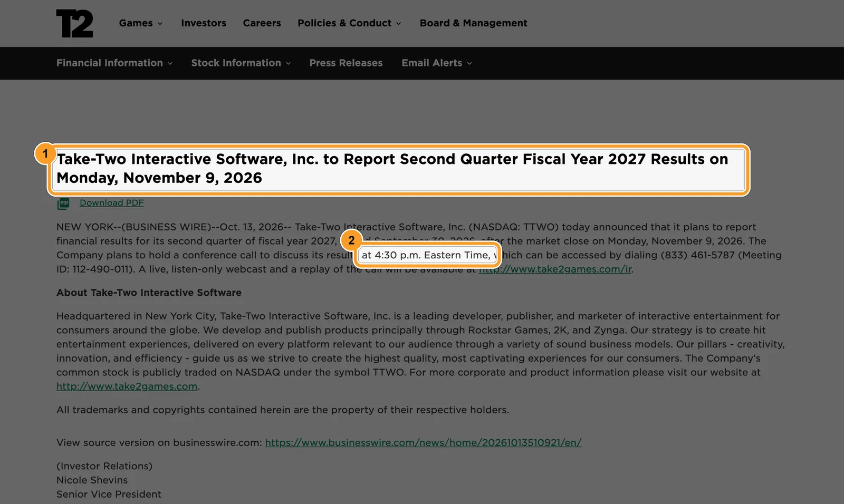Expand the Games menu
The height and width of the screenshot is (504, 844).
[x=141, y=23]
